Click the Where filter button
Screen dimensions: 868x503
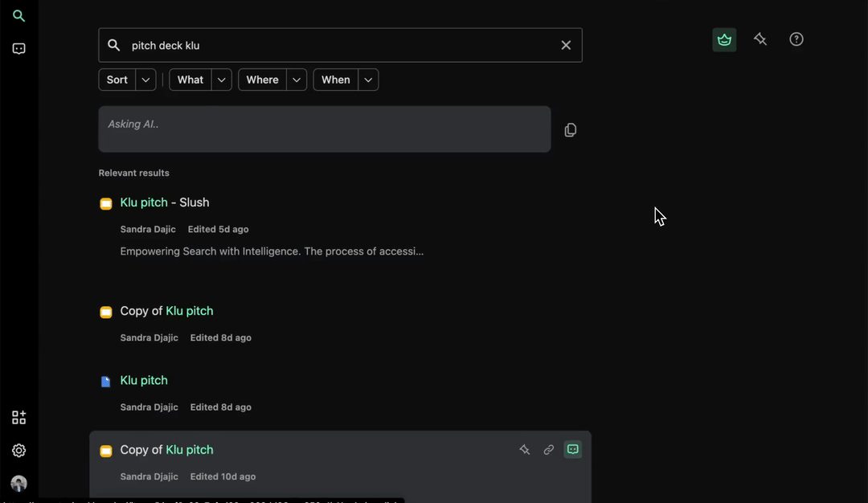pos(262,80)
